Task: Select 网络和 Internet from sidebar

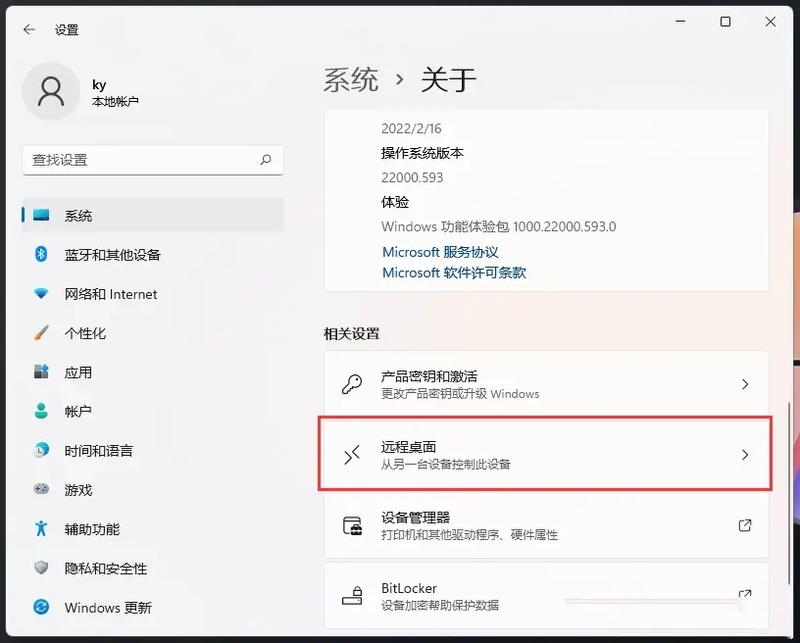Action: coord(108,294)
